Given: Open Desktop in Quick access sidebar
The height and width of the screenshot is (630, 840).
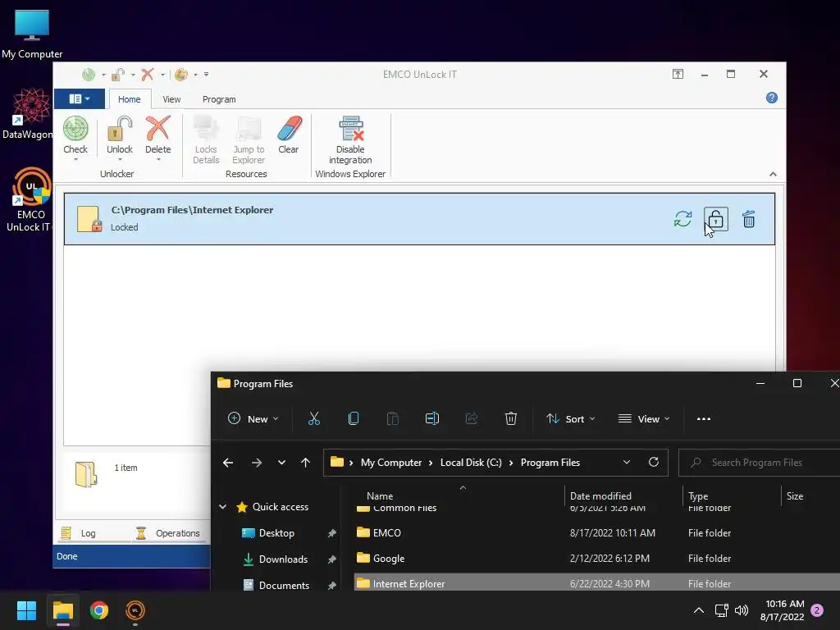Looking at the screenshot, I should coord(276,533).
